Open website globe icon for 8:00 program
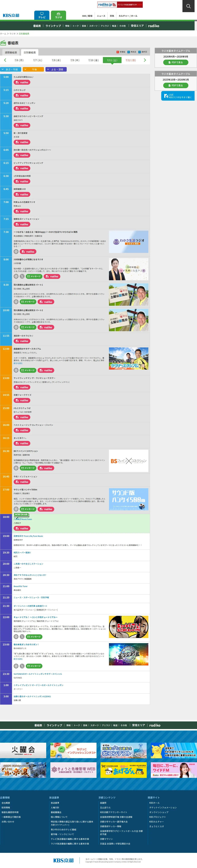 tap(16, 276)
